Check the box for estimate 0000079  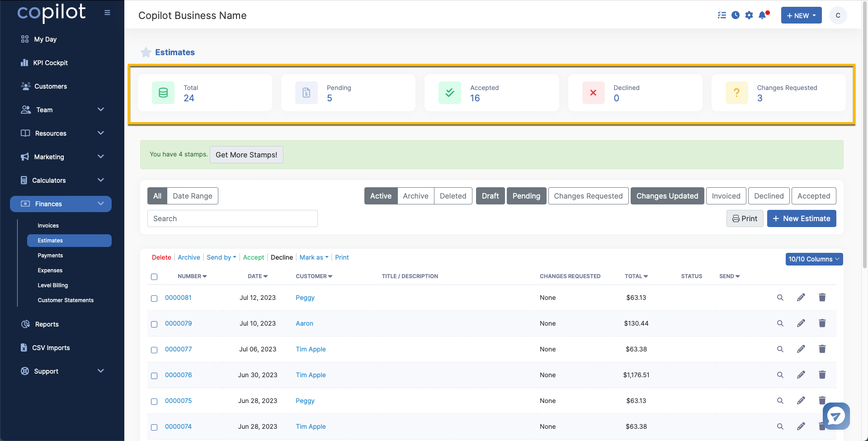[x=154, y=324]
